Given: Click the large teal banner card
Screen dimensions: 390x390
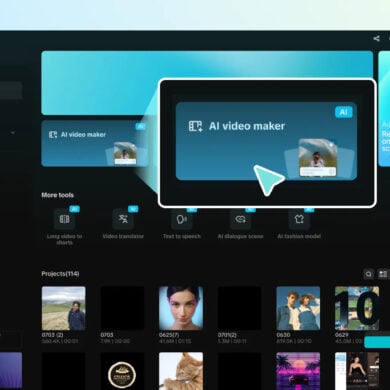Looking at the screenshot, I should click(x=207, y=83).
